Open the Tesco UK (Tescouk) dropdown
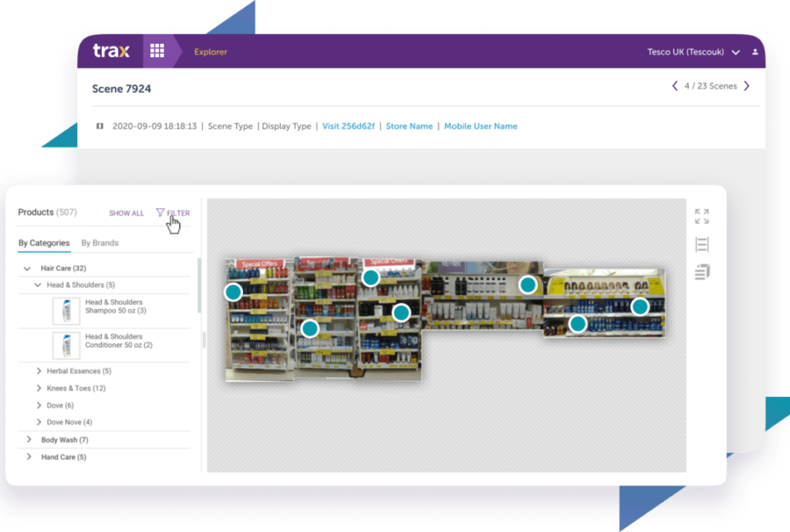This screenshot has height=532, width=790. (738, 51)
